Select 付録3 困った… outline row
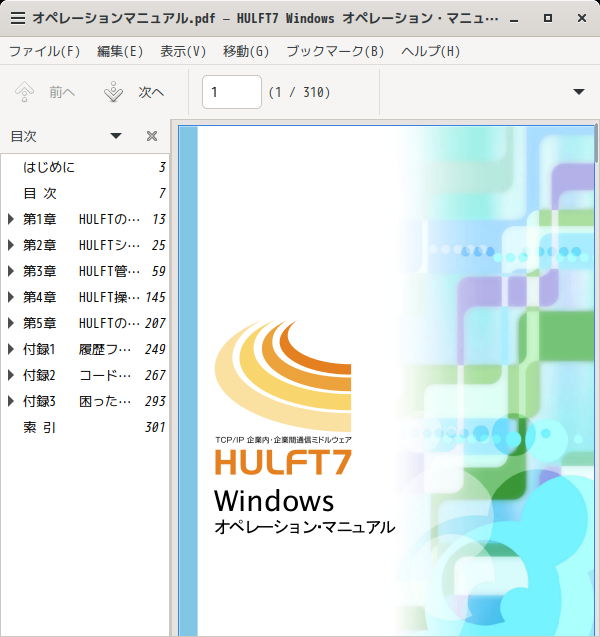The width and height of the screenshot is (600, 637). pos(84,401)
